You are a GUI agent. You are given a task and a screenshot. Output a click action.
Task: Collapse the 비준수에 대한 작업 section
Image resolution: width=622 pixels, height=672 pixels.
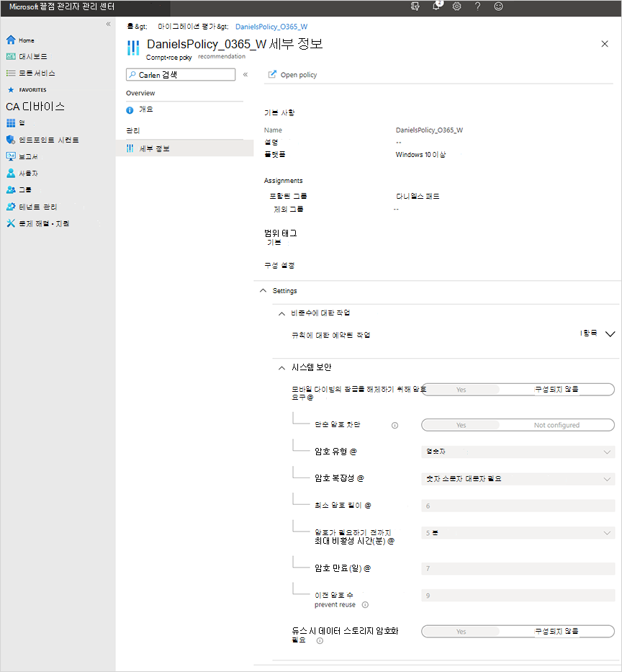coord(281,313)
